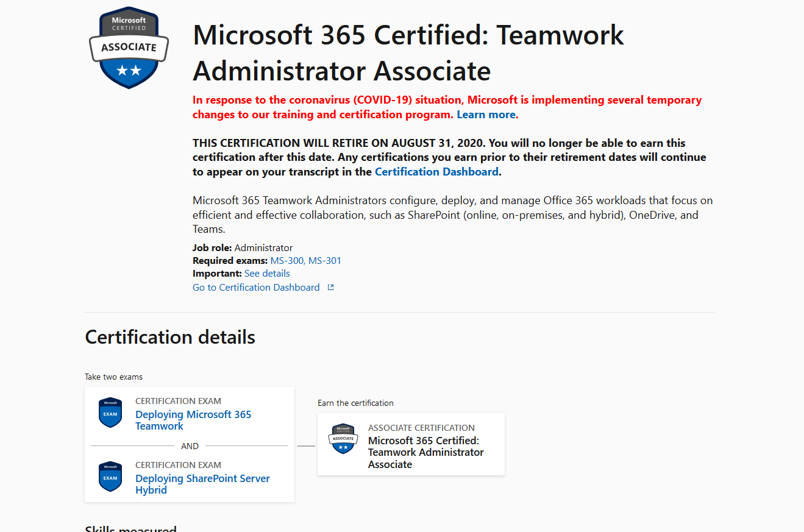This screenshot has height=532, width=804.
Task: Click the Certification details heading
Action: click(x=170, y=337)
